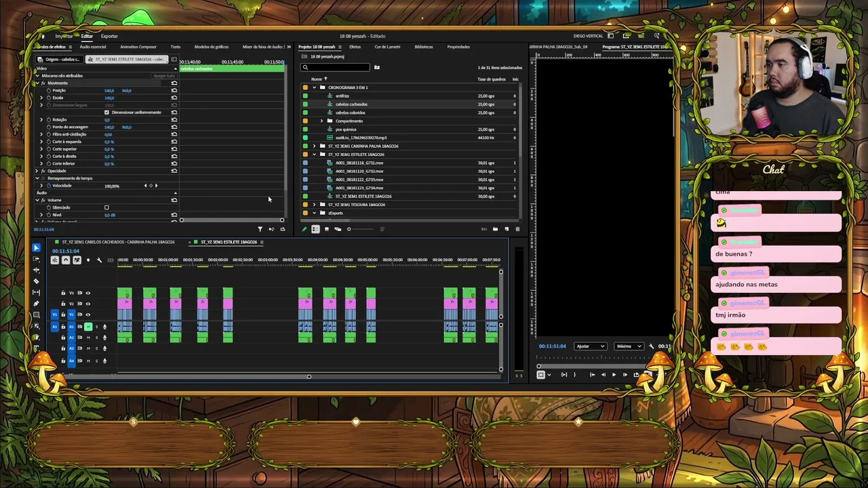The image size is (868, 488).
Task: Select the Slip tool
Action: point(36,292)
